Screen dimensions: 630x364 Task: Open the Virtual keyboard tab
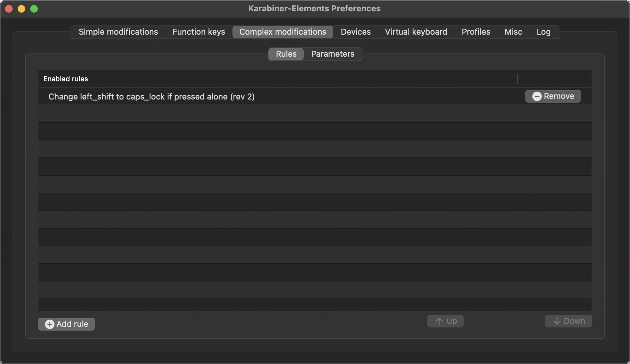click(x=416, y=31)
